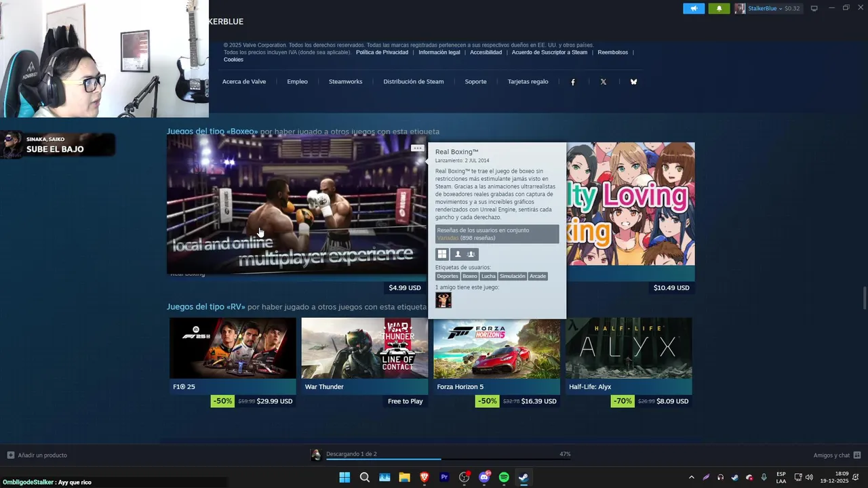
Task: Open Adobe Premiere Pro from taskbar
Action: click(x=445, y=477)
